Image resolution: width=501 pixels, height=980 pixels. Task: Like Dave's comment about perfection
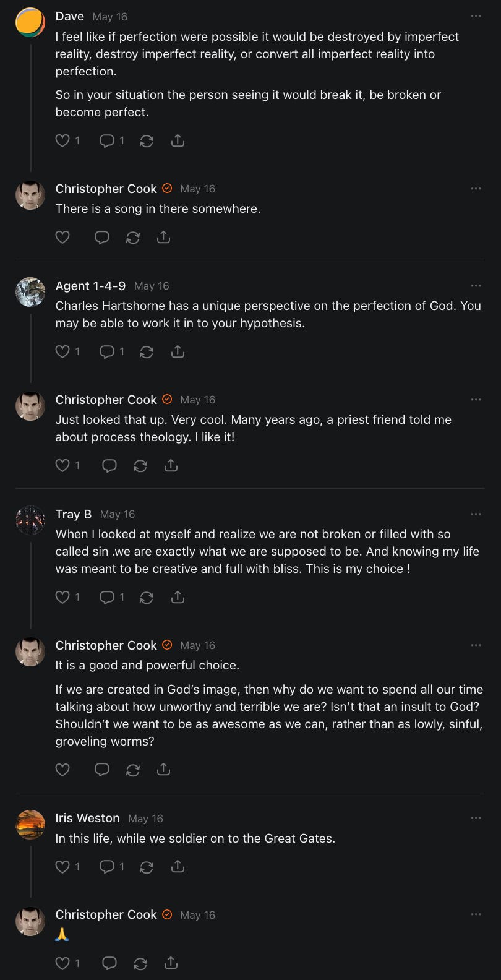click(x=62, y=141)
